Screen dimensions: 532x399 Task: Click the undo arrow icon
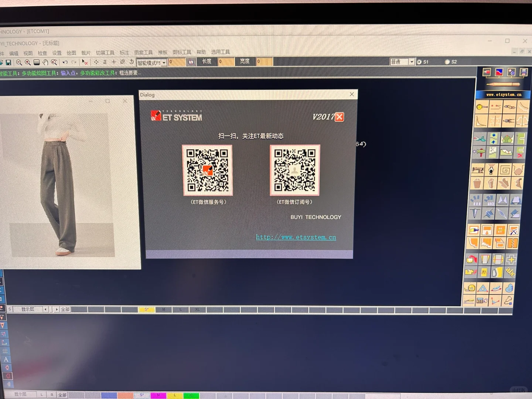tap(65, 62)
